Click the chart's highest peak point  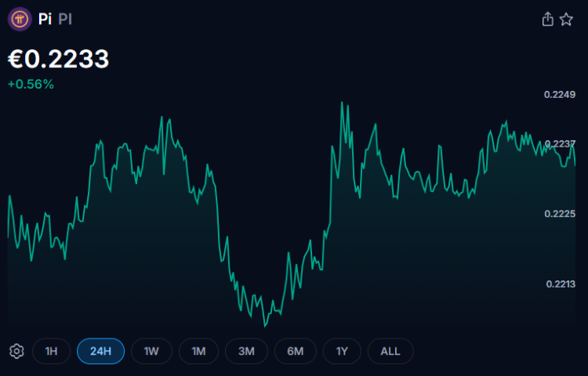click(x=342, y=103)
